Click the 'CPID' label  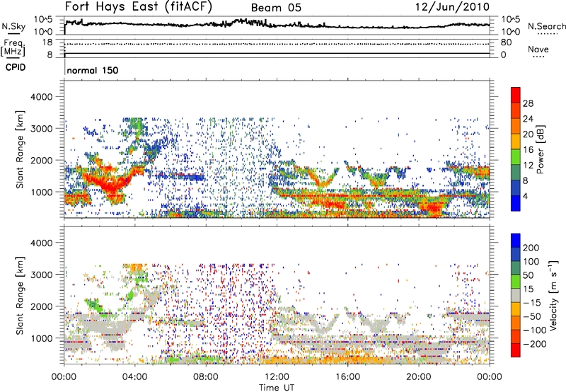point(16,67)
